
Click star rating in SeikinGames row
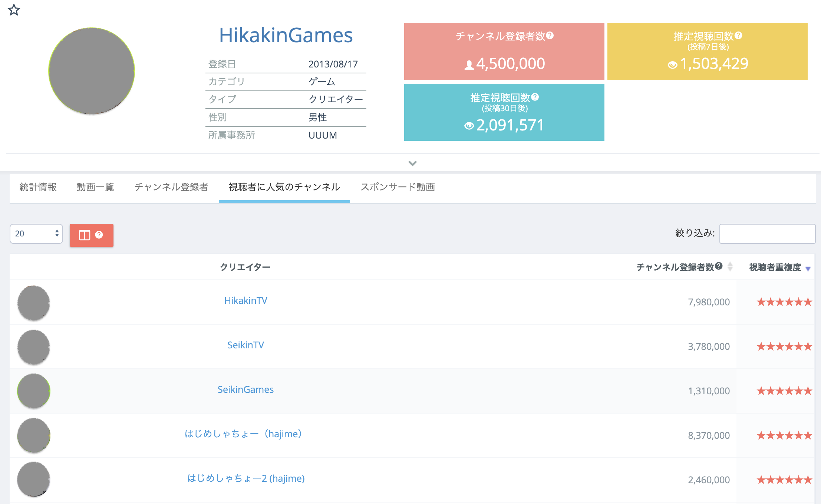tap(784, 391)
